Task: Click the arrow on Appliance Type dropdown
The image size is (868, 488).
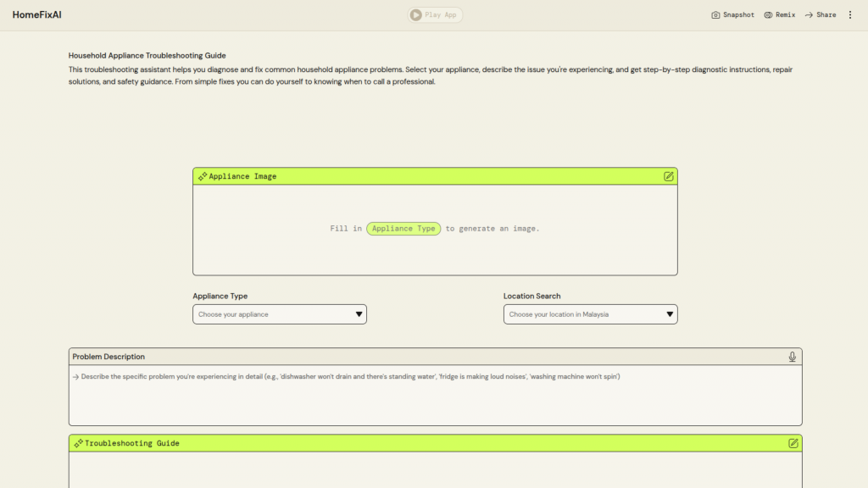Action: (x=359, y=314)
